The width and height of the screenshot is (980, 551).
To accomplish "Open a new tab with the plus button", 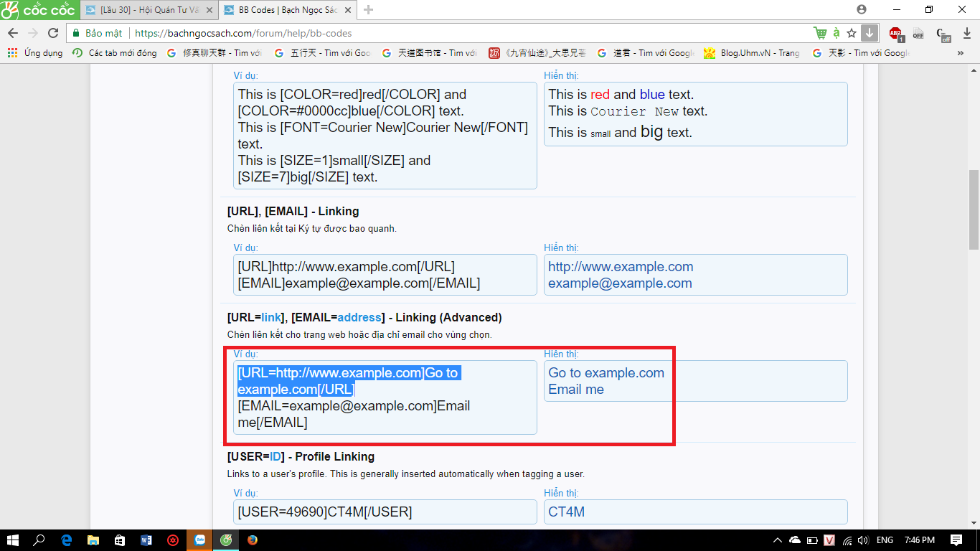I will (367, 10).
